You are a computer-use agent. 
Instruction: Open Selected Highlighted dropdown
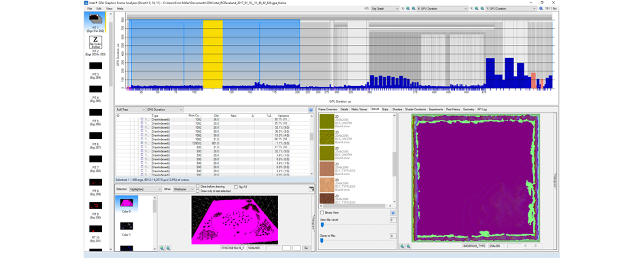click(146, 189)
